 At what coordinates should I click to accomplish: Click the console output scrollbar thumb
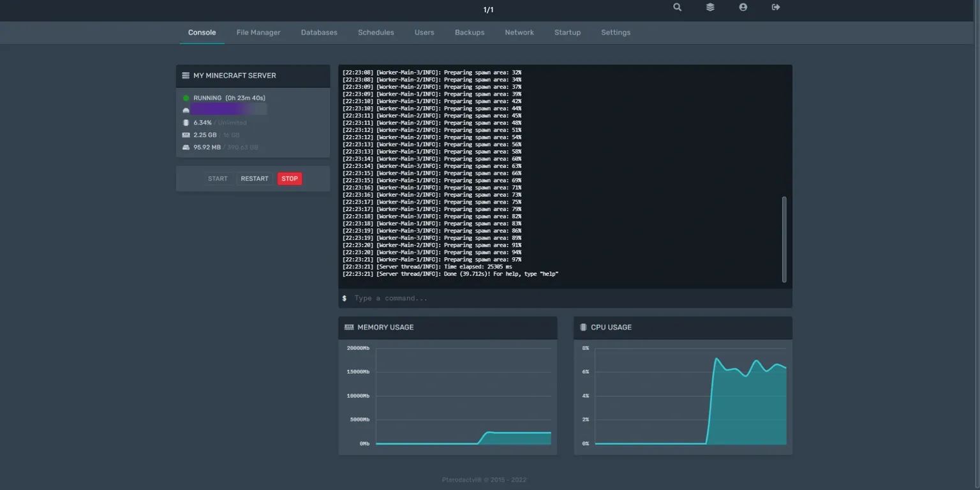click(x=784, y=239)
